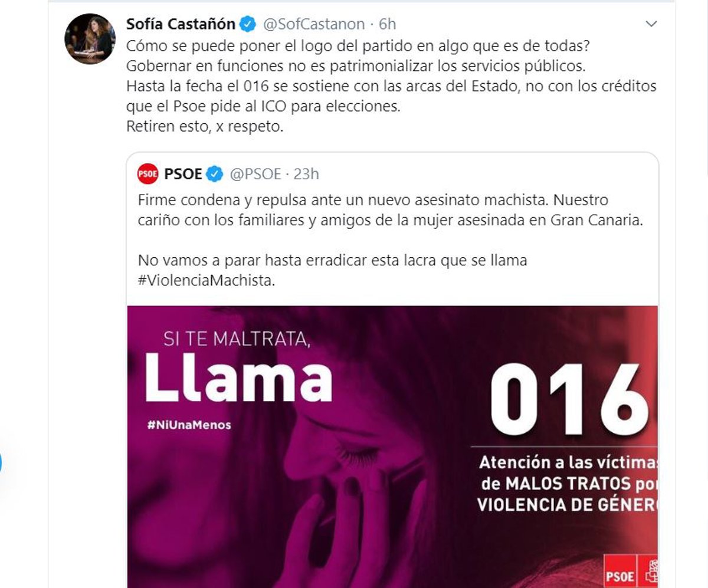
Task: Open the @SofCastanon handle link
Action: pyautogui.click(x=312, y=24)
